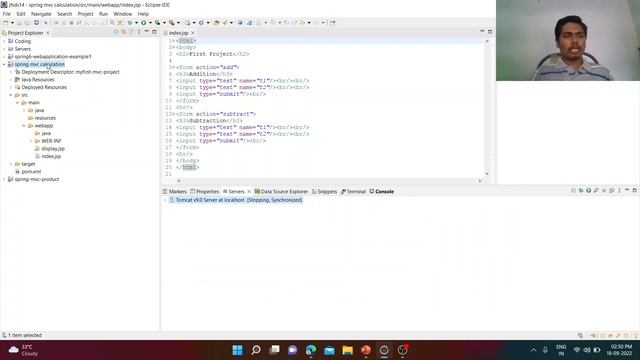This screenshot has width=640, height=360.
Task: Click the volume tray icon
Action: tap(587, 350)
